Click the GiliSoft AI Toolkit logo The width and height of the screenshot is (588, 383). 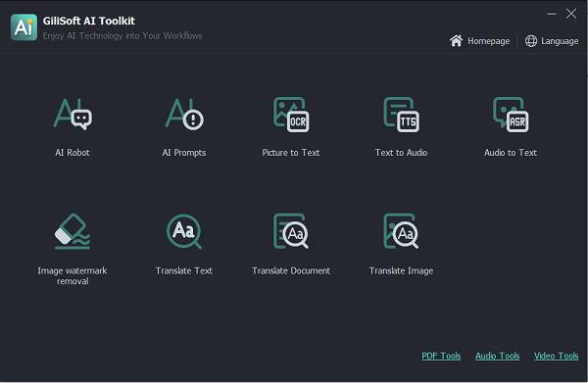tap(24, 27)
